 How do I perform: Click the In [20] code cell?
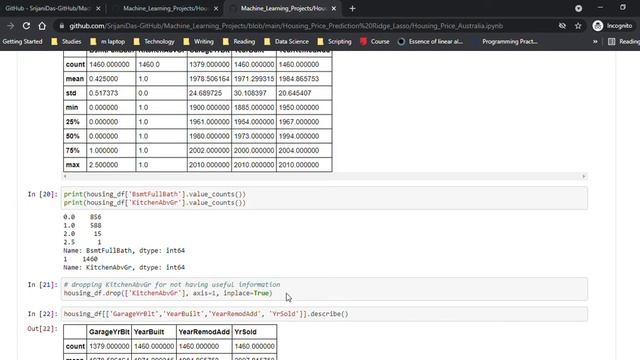tap(324, 198)
